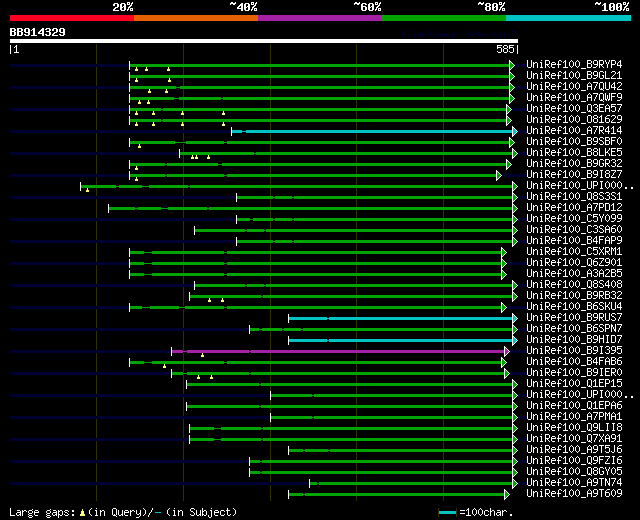Click the cyan arrowhead ending the B9HID7 alignment

coord(515,340)
